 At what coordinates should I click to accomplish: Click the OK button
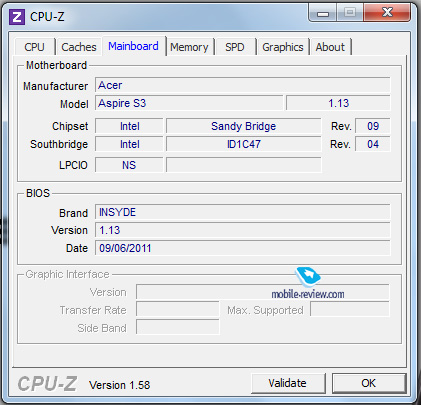point(369,383)
